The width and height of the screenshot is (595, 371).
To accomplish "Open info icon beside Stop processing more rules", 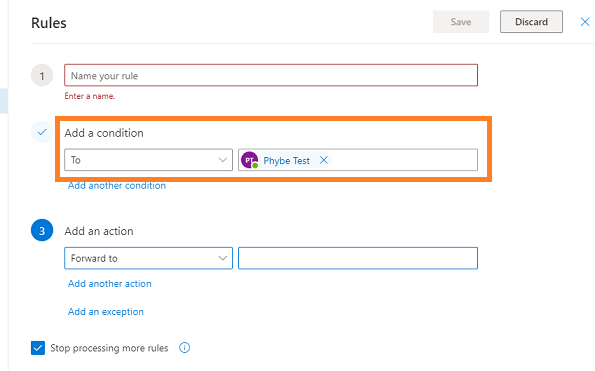I will click(x=184, y=347).
